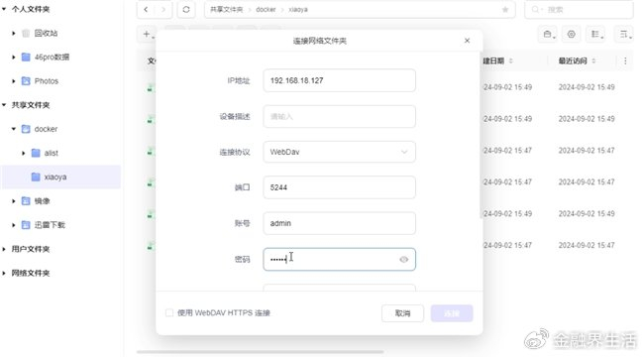Open the three-dot column options menu
Screen dimensions: 644x357
(x=625, y=60)
